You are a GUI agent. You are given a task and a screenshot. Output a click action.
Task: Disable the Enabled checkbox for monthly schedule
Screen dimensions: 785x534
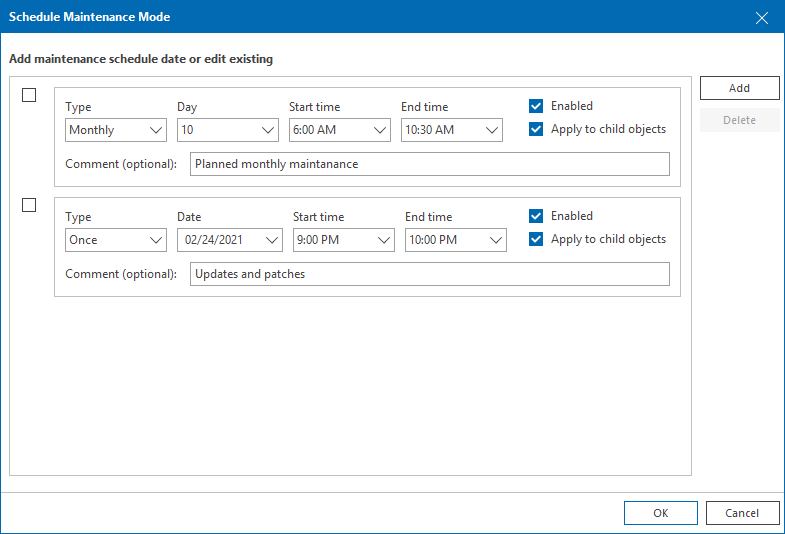(x=537, y=106)
